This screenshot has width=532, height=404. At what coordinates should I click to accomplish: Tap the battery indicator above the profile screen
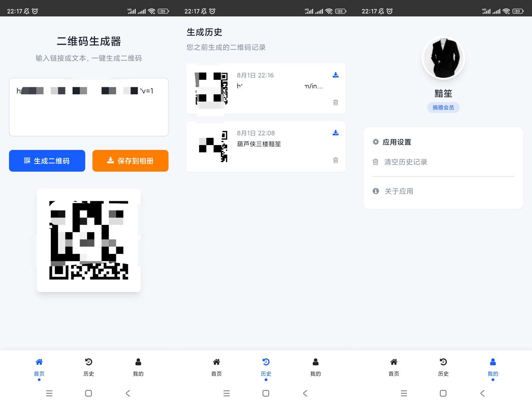(518, 11)
